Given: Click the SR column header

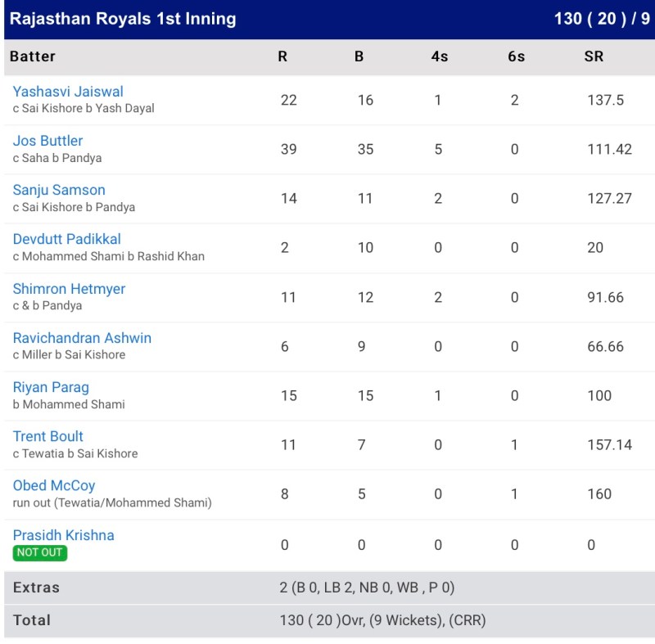Looking at the screenshot, I should pos(592,56).
